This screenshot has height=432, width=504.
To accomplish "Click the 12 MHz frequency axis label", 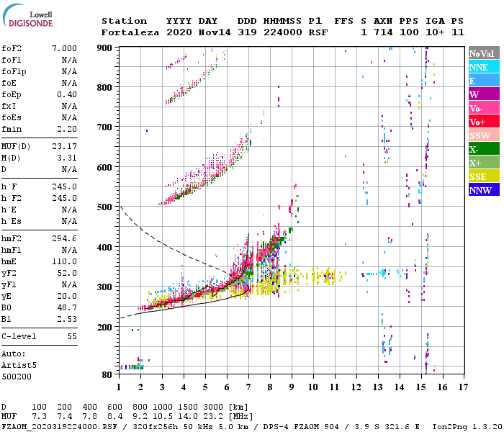I will click(356, 387).
